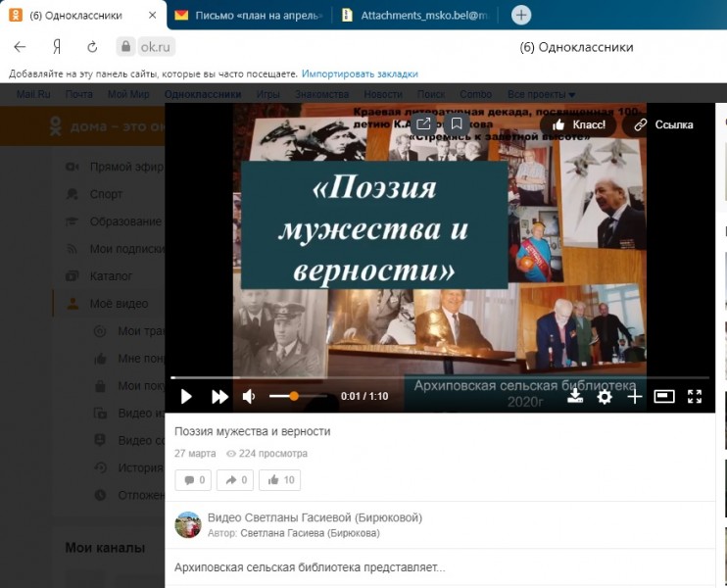The width and height of the screenshot is (727, 588).
Task: Reload the page with the refresh icon
Action: click(x=92, y=47)
